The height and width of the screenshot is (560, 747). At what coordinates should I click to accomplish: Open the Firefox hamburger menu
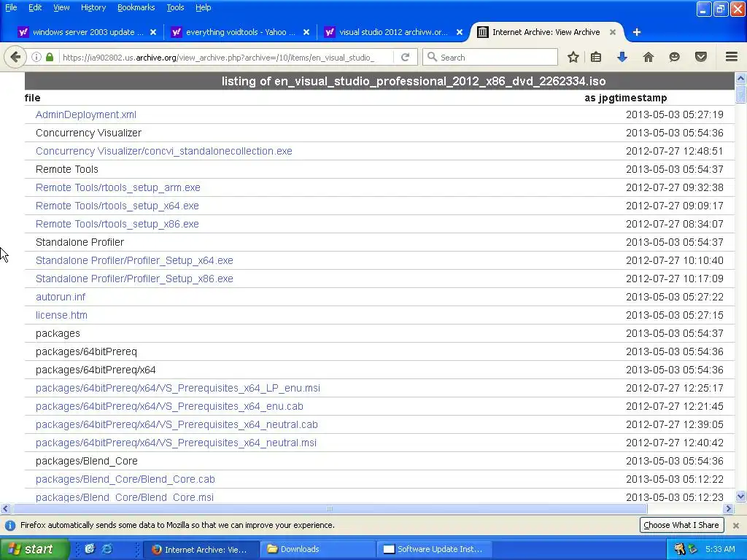tap(732, 57)
